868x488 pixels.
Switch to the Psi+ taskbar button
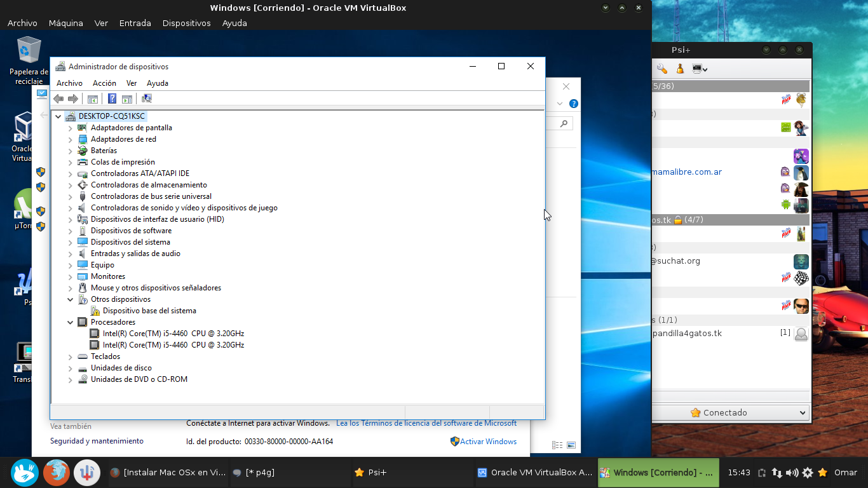click(x=412, y=472)
